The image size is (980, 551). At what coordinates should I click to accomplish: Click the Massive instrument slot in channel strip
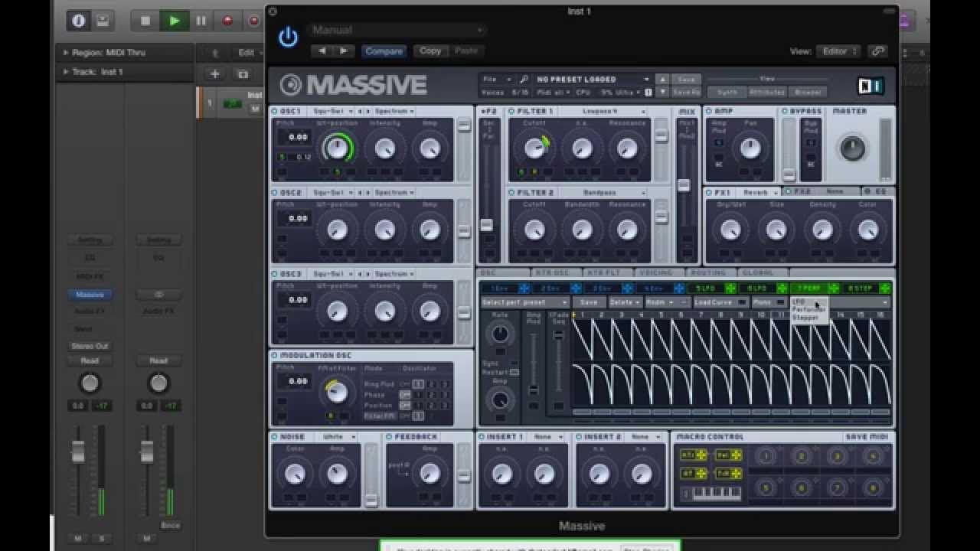(90, 295)
